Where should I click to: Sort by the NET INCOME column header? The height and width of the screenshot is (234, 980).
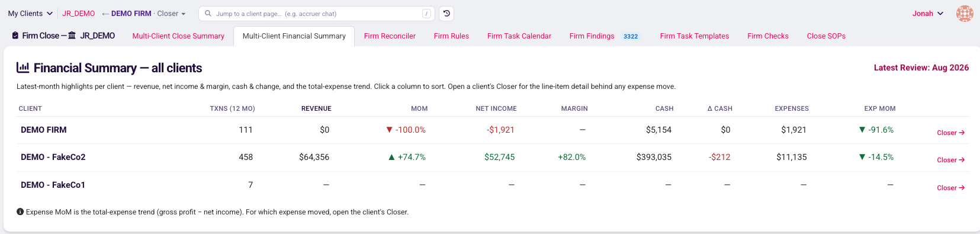[x=496, y=108]
